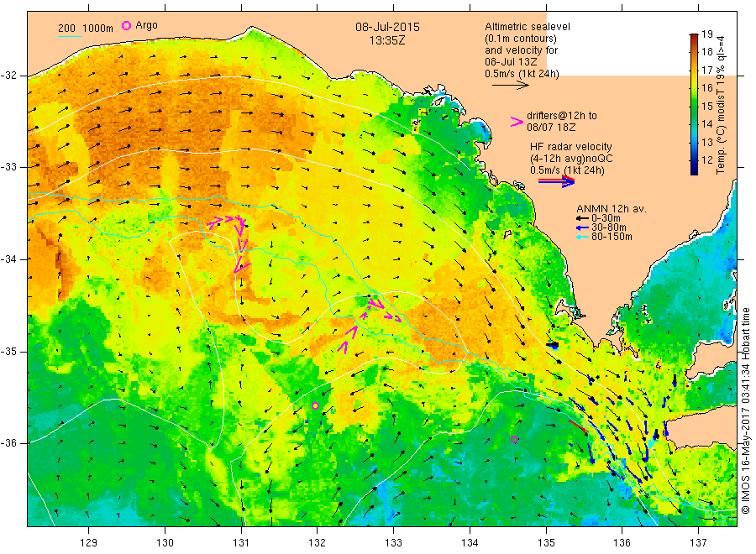Viewport: 756px width, 554px height.
Task: Click the '(4-12h avg)noQC' text
Action: pos(571,159)
